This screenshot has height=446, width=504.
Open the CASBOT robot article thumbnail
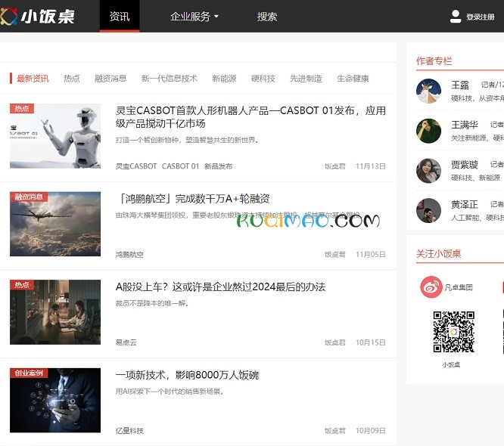coord(55,136)
